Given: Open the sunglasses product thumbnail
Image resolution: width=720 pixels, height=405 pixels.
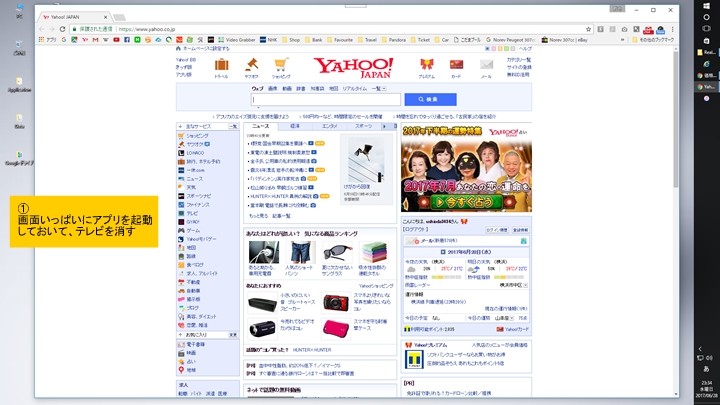Looking at the screenshot, I should [337, 253].
